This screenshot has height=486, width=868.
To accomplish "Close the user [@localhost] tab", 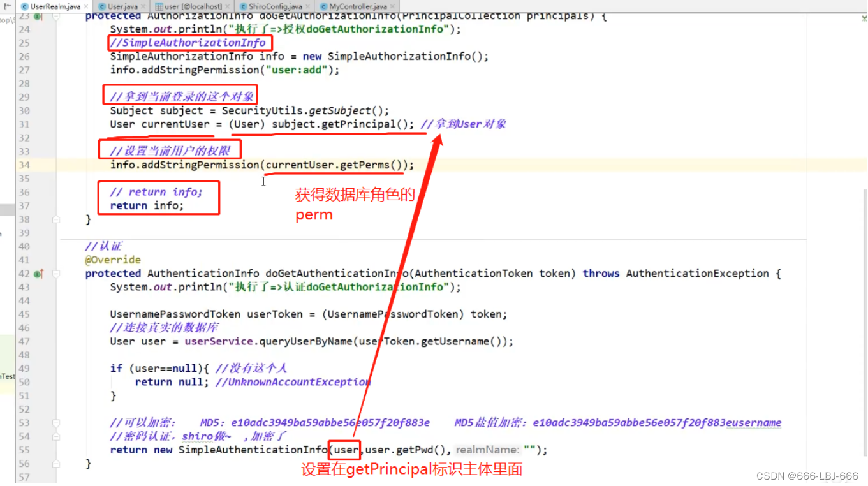I will (x=228, y=6).
